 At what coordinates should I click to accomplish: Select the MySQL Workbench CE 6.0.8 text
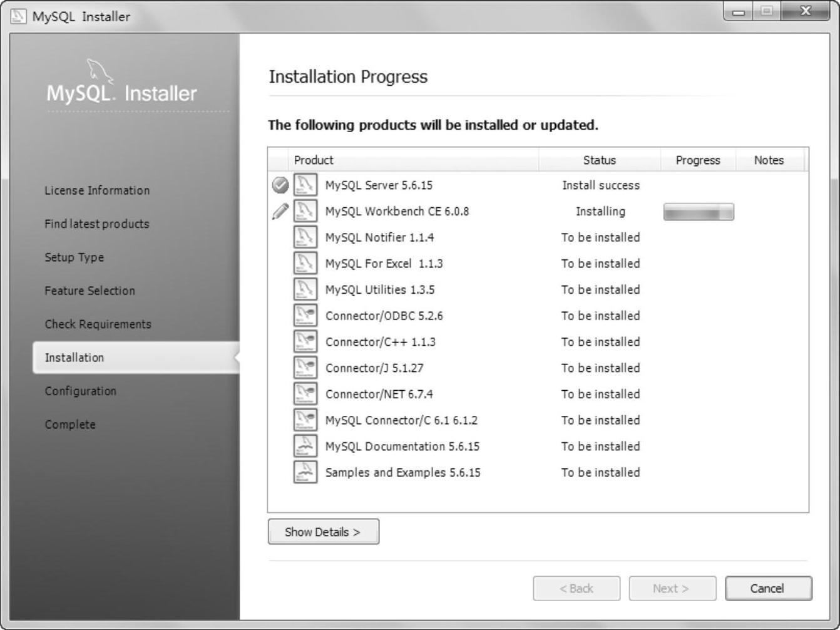tap(397, 212)
